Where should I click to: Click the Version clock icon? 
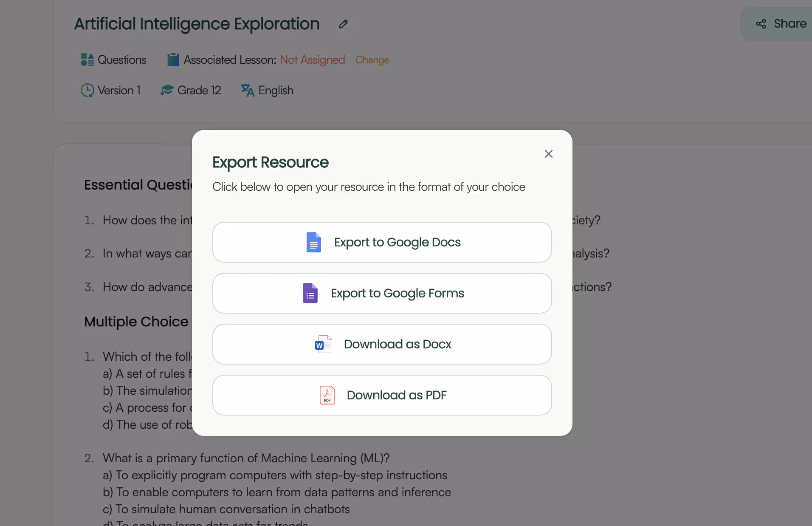point(87,90)
